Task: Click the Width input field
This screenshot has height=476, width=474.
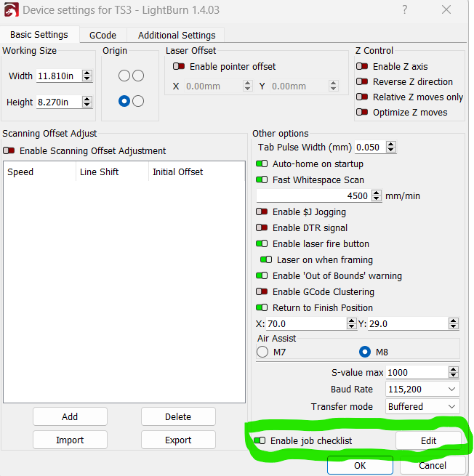Action: 59,76
